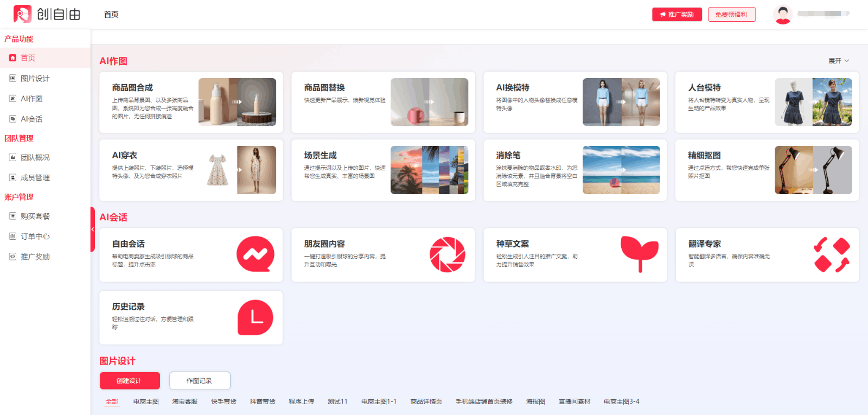The height and width of the screenshot is (415, 868).
Task: Click the 消除笔 card title
Action: coord(508,155)
